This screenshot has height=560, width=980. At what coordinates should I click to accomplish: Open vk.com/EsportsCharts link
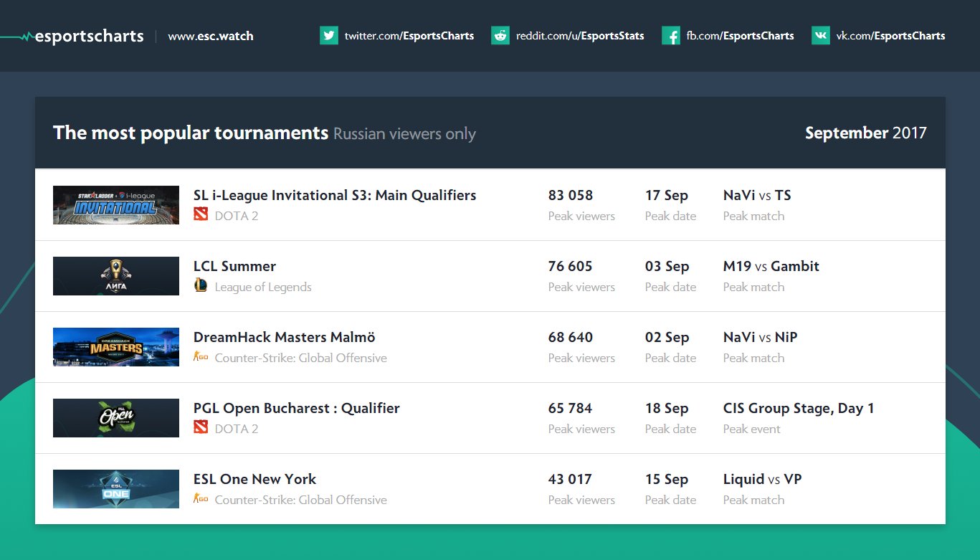[x=891, y=36]
